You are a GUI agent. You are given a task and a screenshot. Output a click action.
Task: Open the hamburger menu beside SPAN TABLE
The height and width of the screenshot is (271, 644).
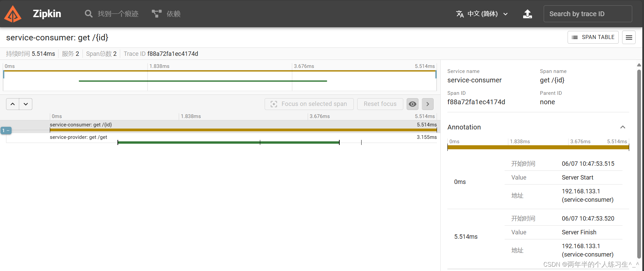point(629,37)
